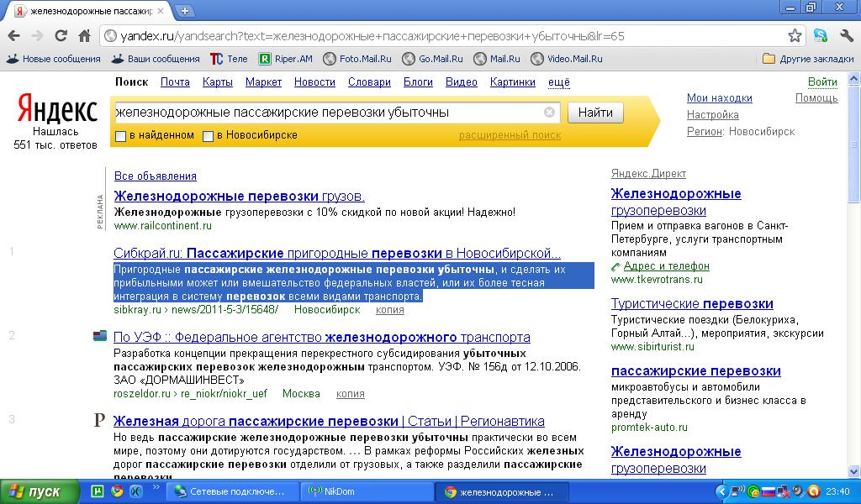Open the Сибкрай.ru search result
Viewport: 861px width, 504px height.
click(x=337, y=254)
